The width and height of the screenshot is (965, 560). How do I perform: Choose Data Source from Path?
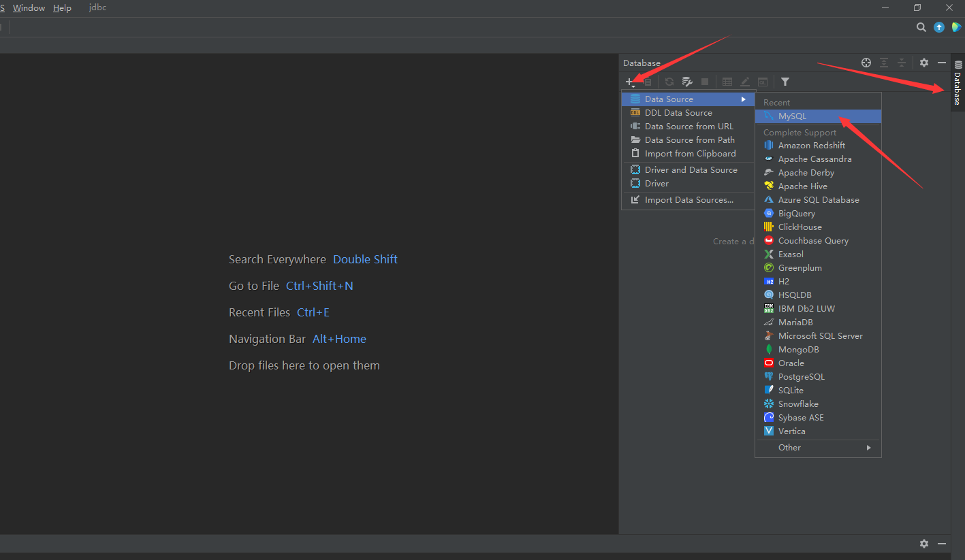pos(689,140)
